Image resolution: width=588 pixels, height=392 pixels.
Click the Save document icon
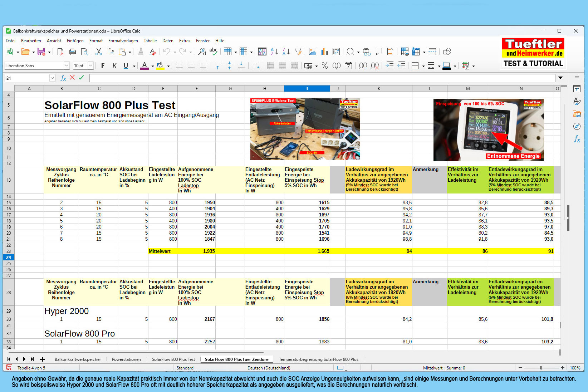[x=41, y=52]
